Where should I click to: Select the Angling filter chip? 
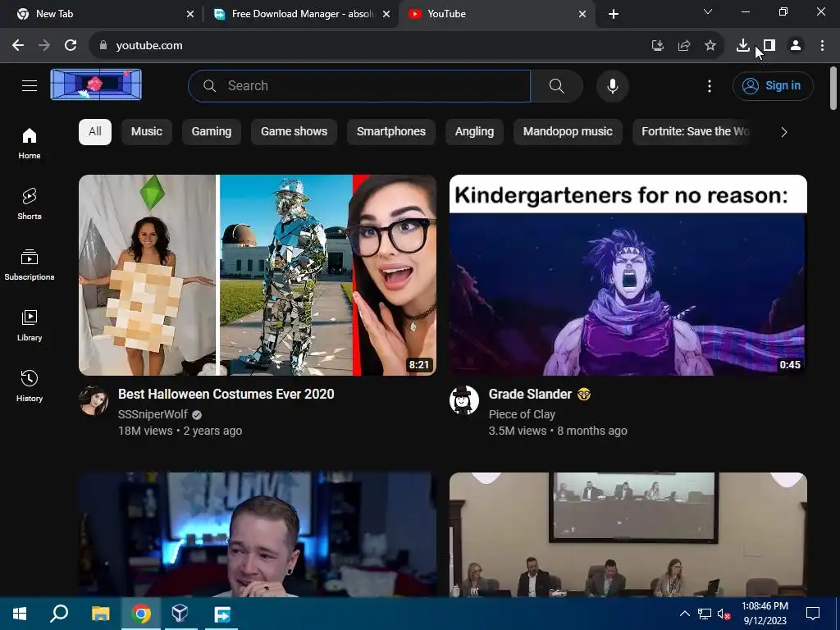[475, 132]
